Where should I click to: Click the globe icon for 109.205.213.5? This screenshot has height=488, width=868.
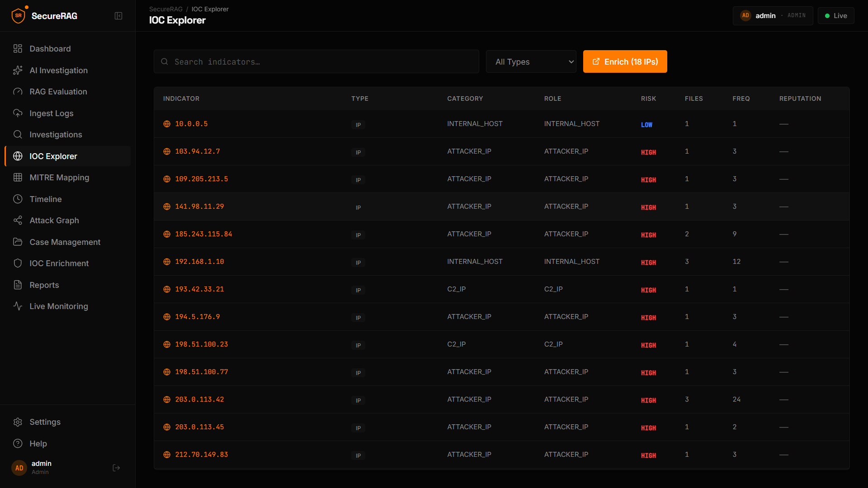point(167,179)
